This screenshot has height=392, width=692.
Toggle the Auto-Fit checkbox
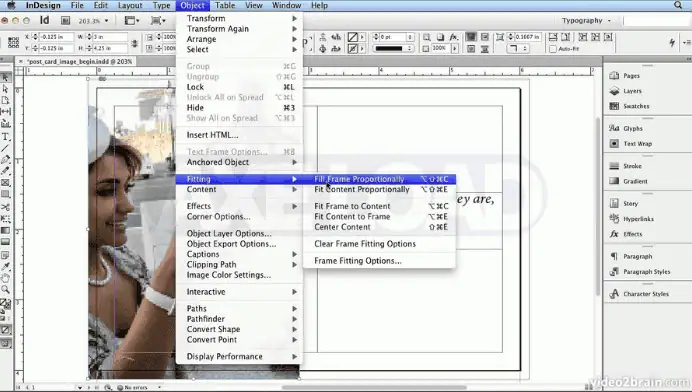coord(553,49)
